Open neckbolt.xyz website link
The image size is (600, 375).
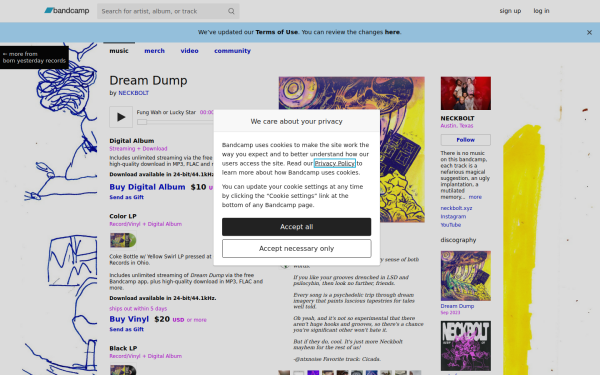456,208
